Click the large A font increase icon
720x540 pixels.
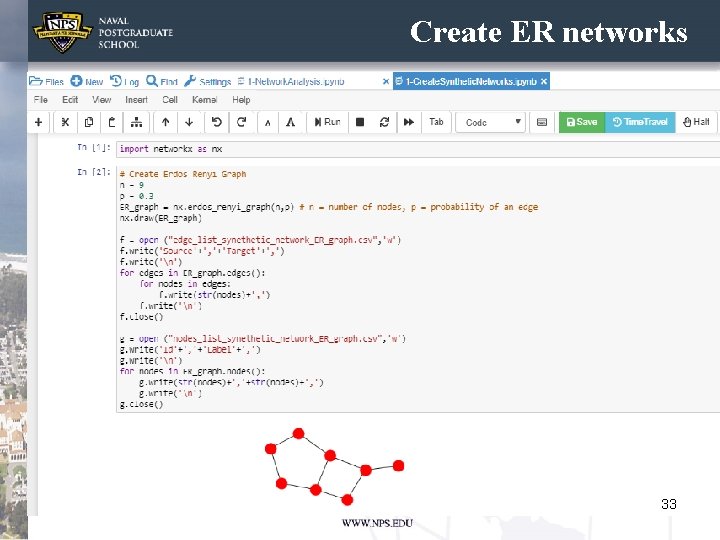coord(291,122)
